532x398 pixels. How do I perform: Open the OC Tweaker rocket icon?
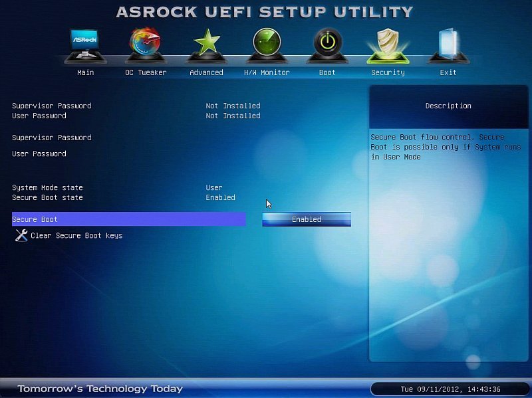pos(146,46)
